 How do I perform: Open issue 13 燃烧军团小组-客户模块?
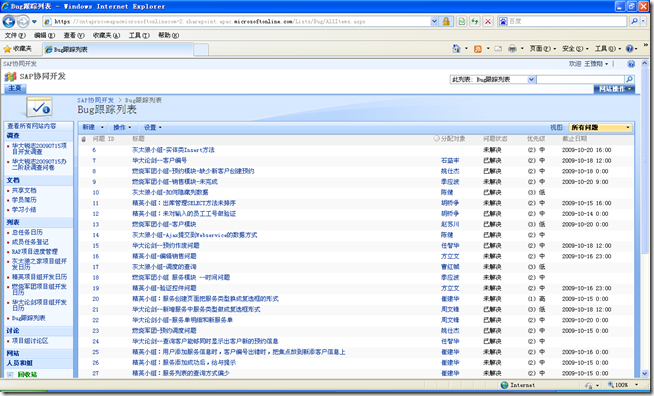pyautogui.click(x=164, y=224)
